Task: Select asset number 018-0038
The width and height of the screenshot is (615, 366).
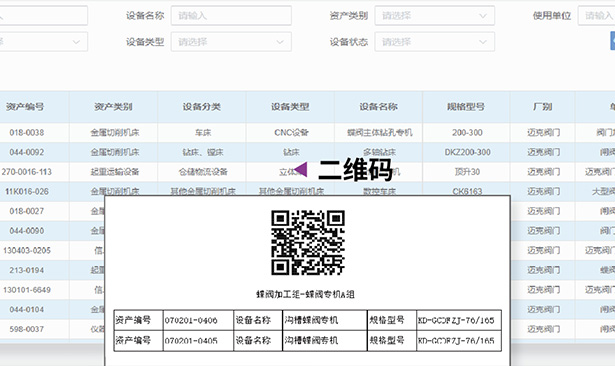Action: (27, 133)
